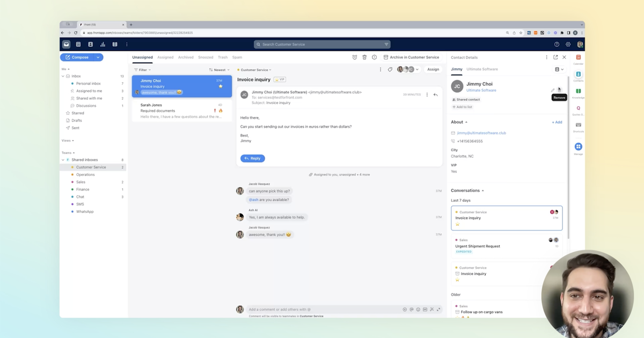Viewport: 644px width, 338px height.
Task: Open Contact Details more options dots
Action: 547,57
